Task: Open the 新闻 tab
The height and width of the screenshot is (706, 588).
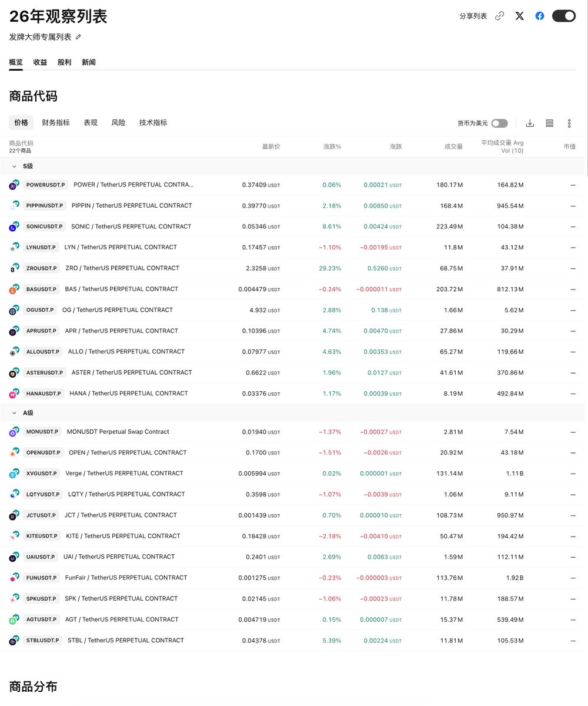Action: [x=88, y=62]
